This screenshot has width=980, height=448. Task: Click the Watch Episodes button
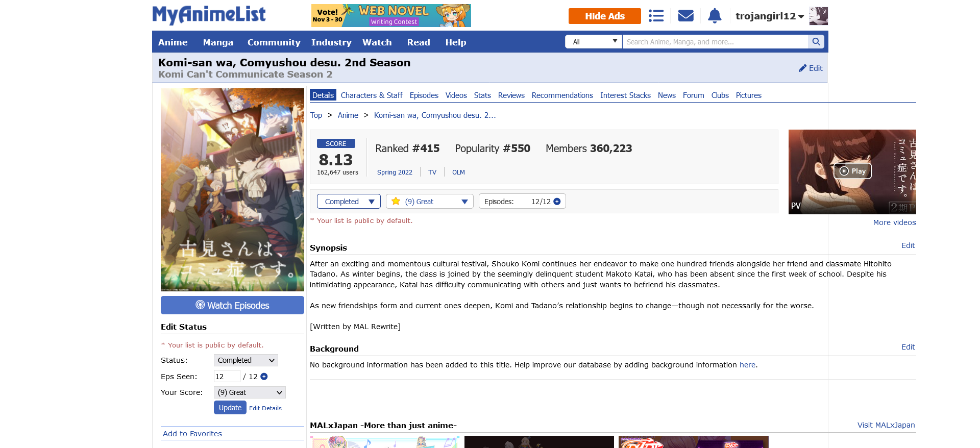click(x=232, y=305)
